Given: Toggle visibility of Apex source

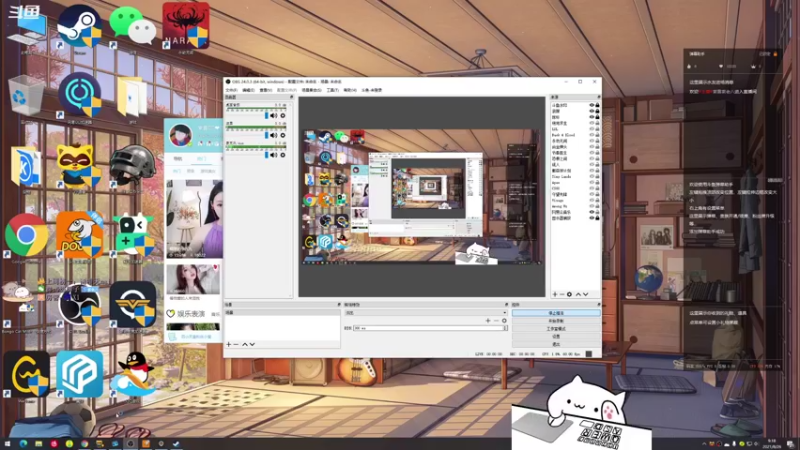Looking at the screenshot, I should coord(592,182).
